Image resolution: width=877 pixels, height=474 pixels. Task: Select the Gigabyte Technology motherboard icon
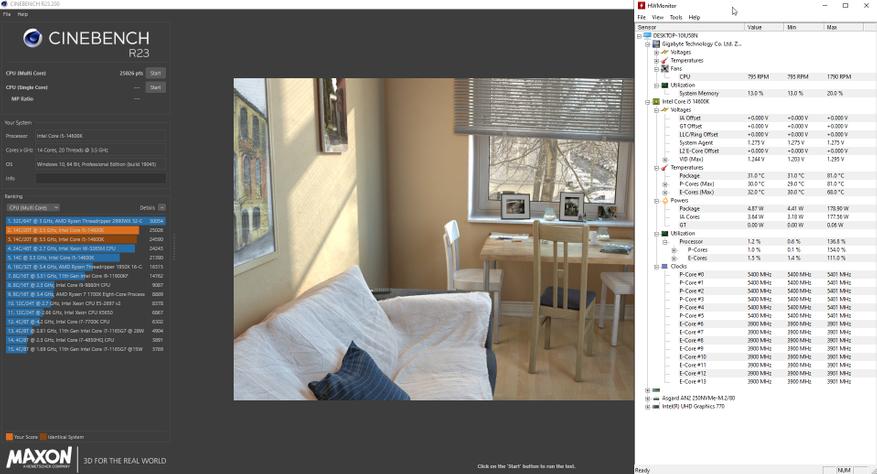(x=656, y=44)
